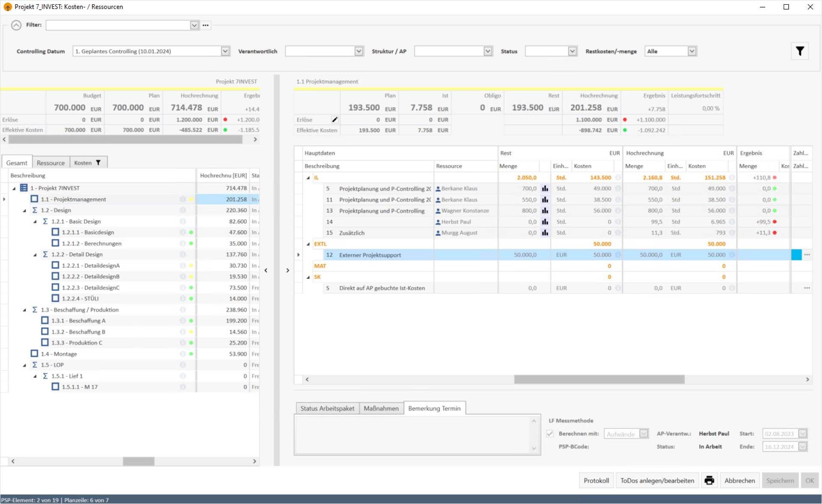Click the resource table horizontal scrollbar thumb

coord(599,379)
